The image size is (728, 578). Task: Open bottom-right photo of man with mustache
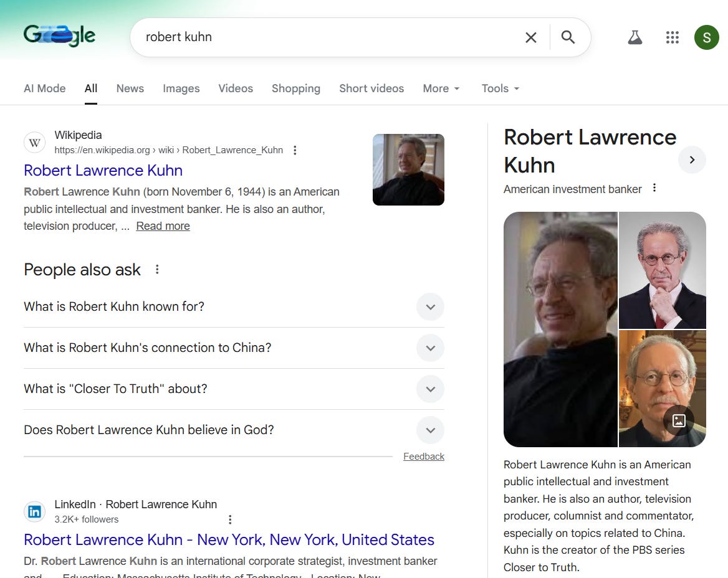point(663,389)
